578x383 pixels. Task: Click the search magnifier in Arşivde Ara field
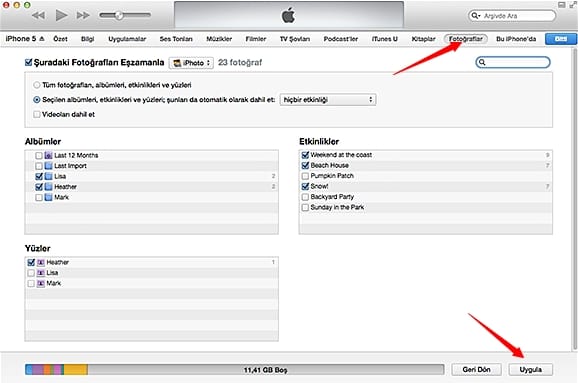click(x=474, y=15)
